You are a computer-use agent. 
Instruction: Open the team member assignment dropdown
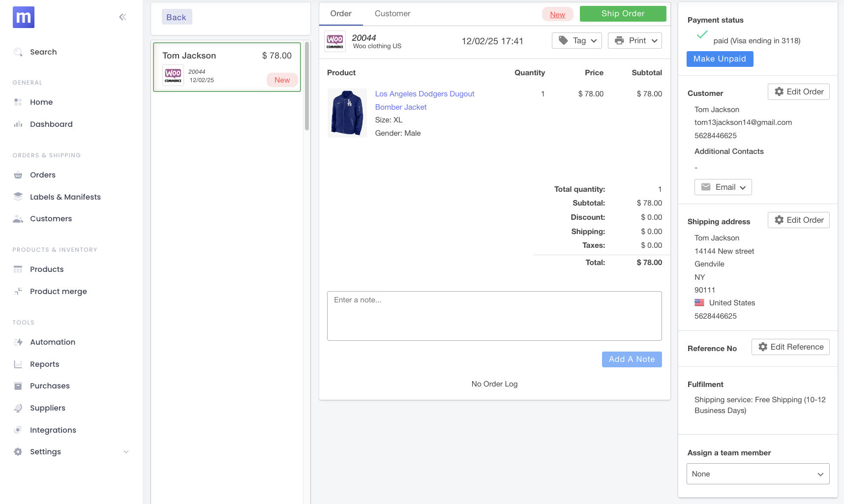point(757,474)
